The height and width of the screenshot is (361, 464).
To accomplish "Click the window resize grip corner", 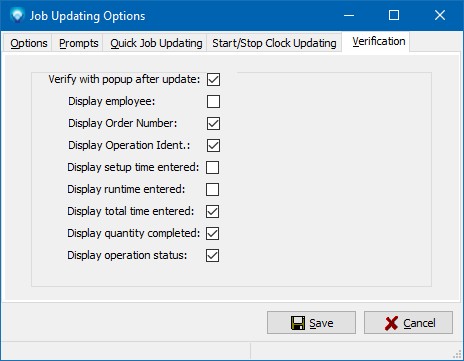I will [x=457, y=355].
